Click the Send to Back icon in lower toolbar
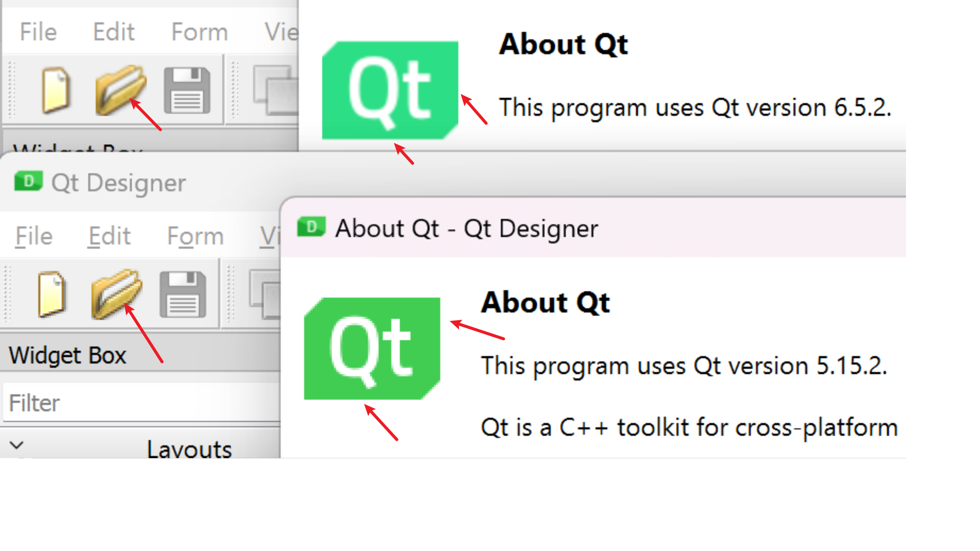This screenshot has height=551, width=980. pos(265,294)
